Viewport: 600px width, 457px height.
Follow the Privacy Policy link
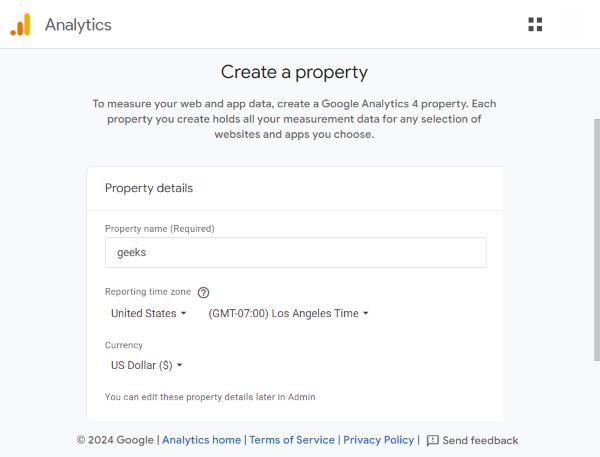click(378, 440)
